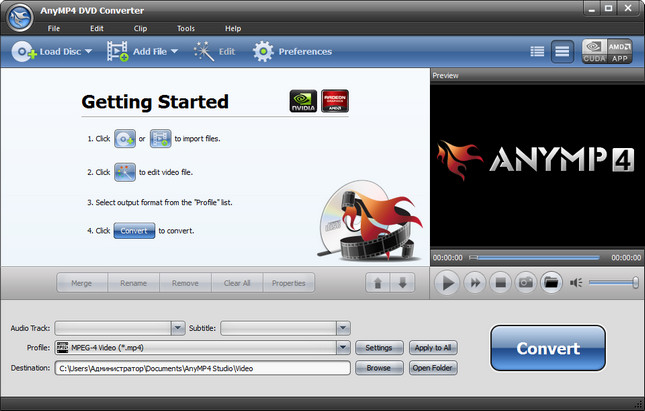The height and width of the screenshot is (411, 645).
Task: Expand the Subtitle dropdown
Action: (x=343, y=327)
